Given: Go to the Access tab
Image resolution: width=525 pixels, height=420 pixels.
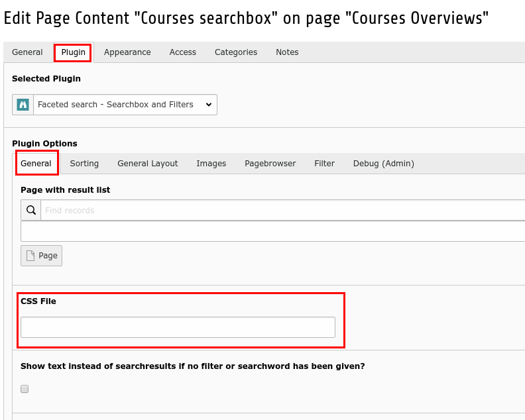Looking at the screenshot, I should coord(182,52).
